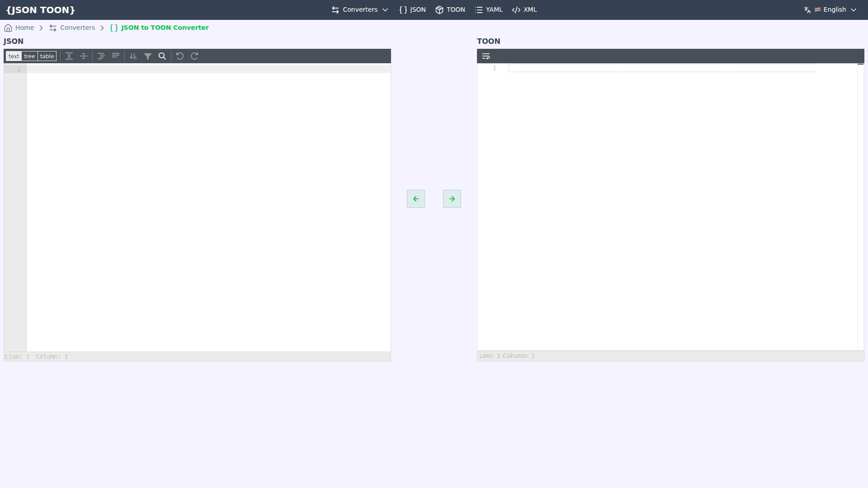Sort the JSON contents

tap(133, 56)
